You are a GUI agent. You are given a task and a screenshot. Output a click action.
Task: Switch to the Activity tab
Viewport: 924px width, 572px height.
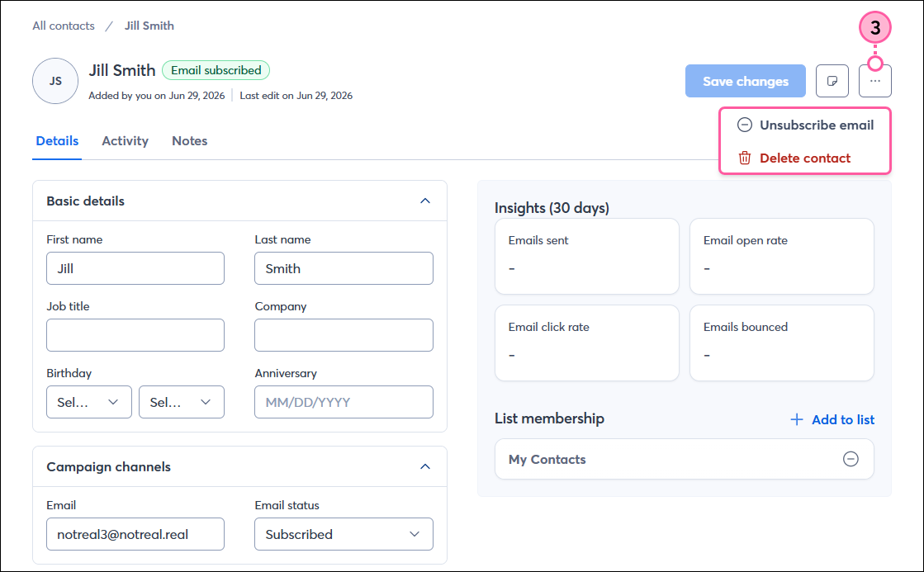point(125,141)
